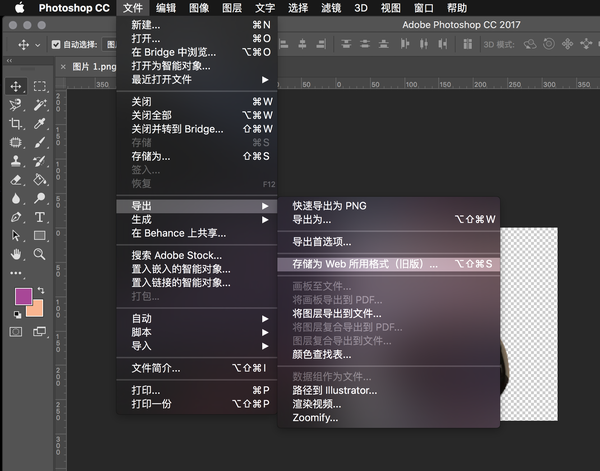This screenshot has height=471, width=600.
Task: Click the distribute bottom edges icon
Action: pos(384,44)
